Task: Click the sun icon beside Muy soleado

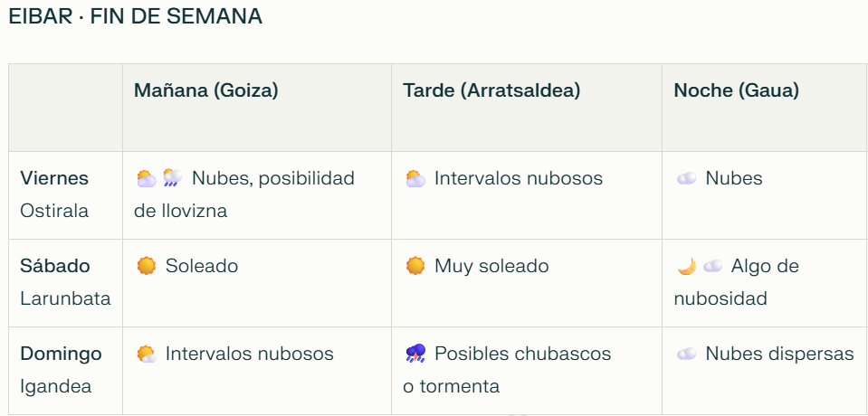Action: click(x=415, y=266)
